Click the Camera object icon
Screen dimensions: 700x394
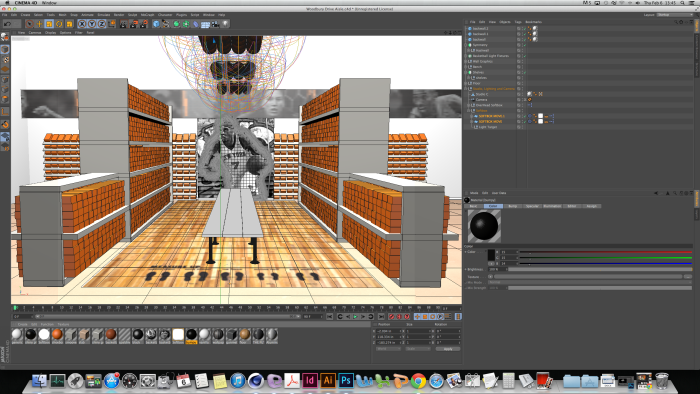coord(215,24)
